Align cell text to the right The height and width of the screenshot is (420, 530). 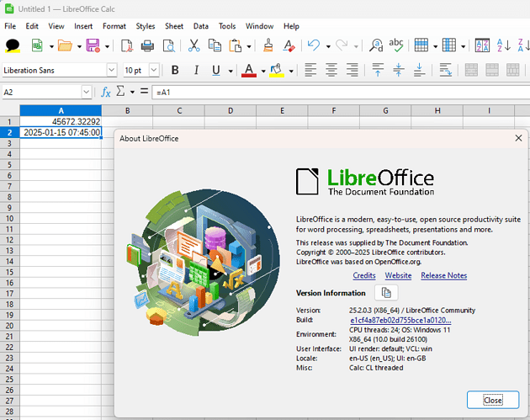click(x=352, y=70)
